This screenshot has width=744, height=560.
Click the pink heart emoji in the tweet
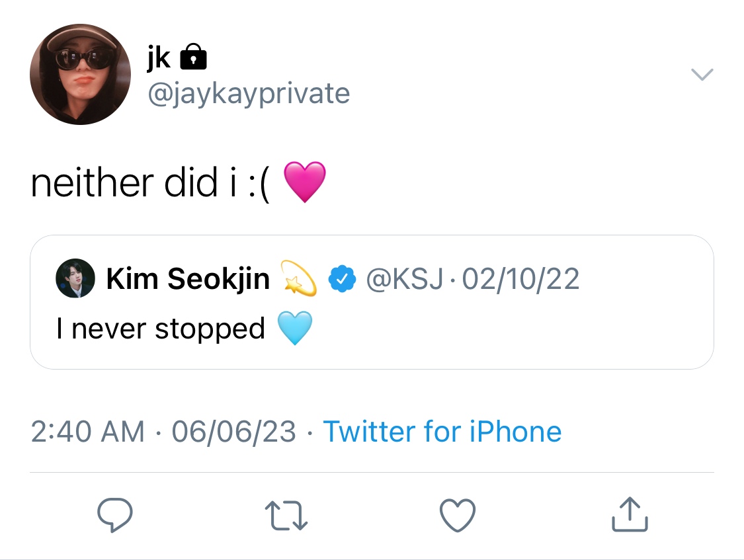pyautogui.click(x=305, y=182)
